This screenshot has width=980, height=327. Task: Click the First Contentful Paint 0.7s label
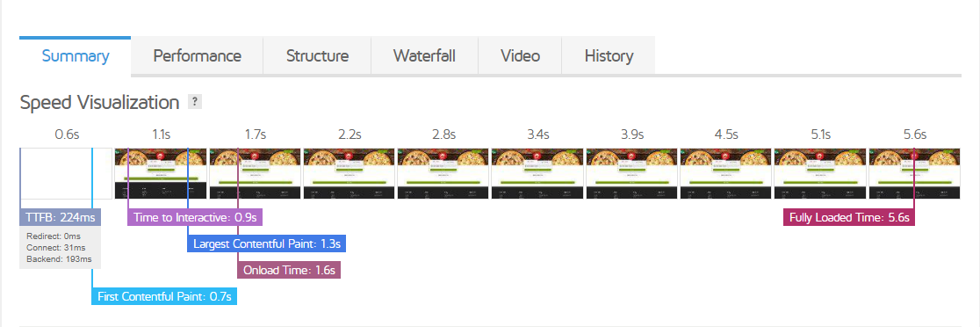(x=164, y=296)
